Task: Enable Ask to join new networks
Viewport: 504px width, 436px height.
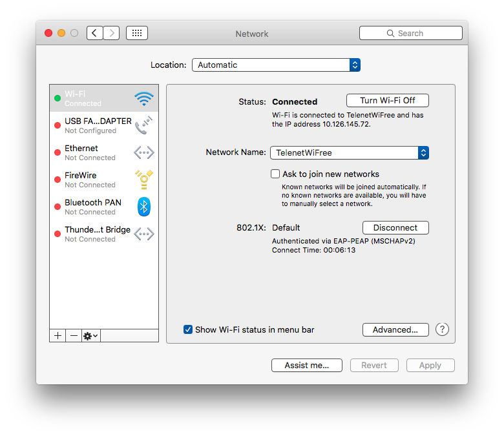Action: (x=275, y=174)
